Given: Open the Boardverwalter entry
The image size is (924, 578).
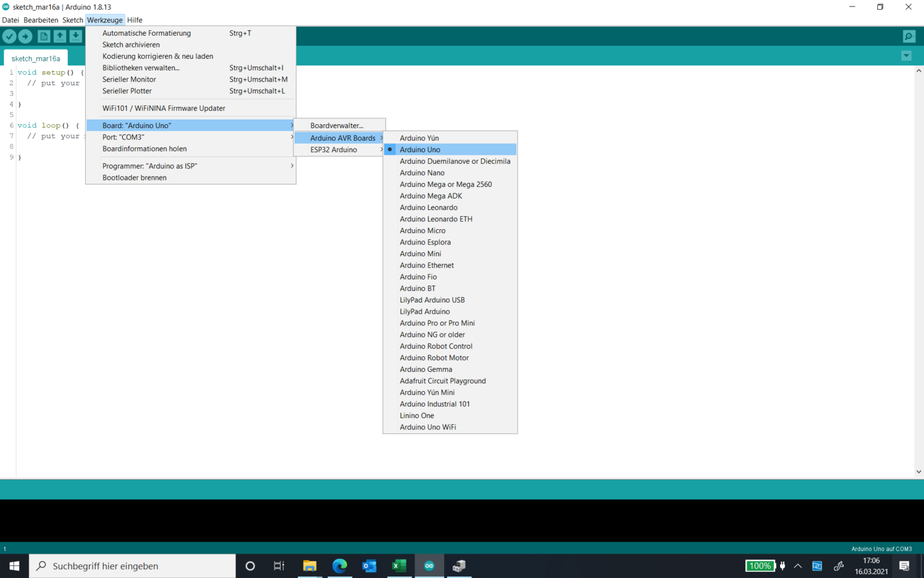Looking at the screenshot, I should (x=339, y=125).
